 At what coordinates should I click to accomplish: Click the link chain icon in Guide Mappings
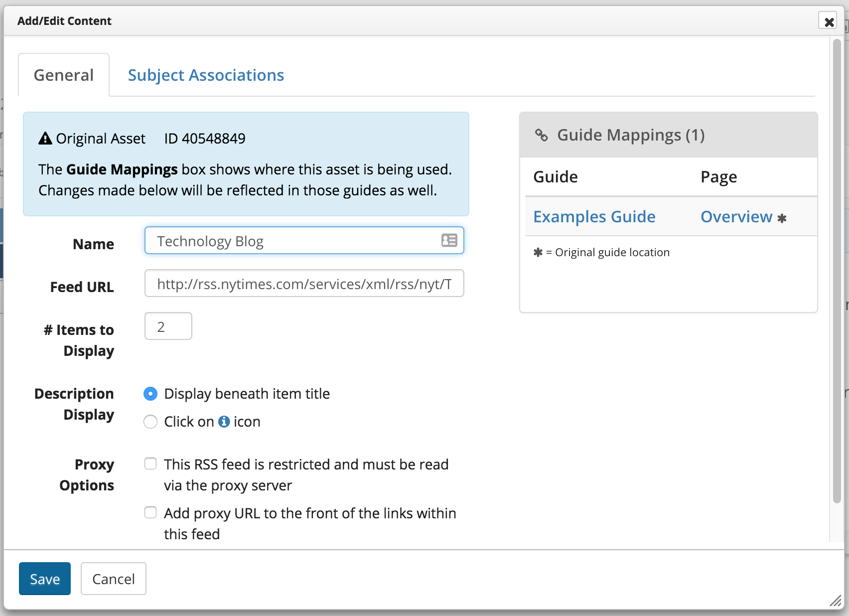[541, 135]
